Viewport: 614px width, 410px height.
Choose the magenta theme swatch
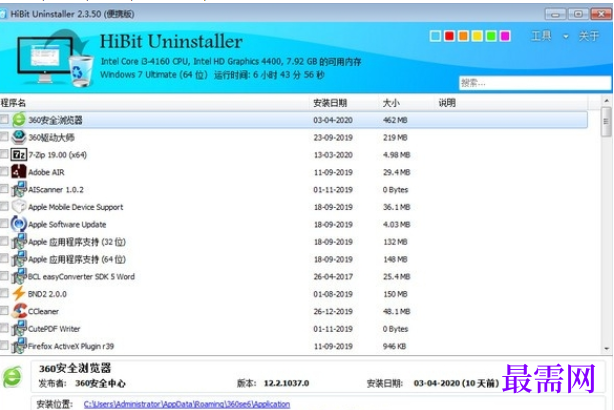pyautogui.click(x=505, y=36)
